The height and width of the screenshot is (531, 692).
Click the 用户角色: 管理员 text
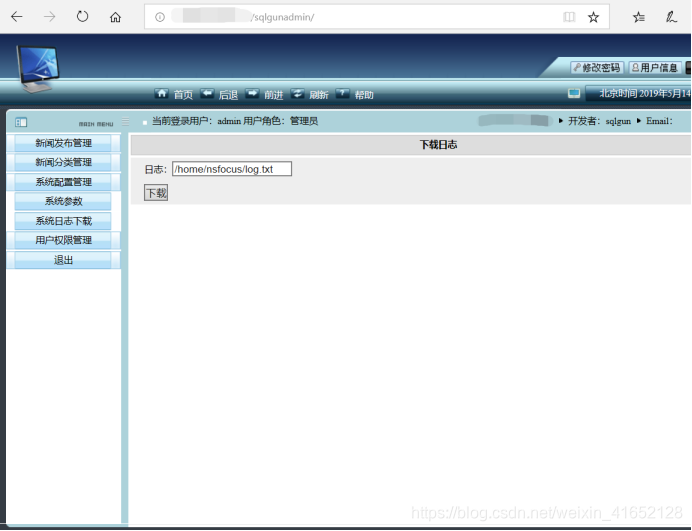[281, 121]
